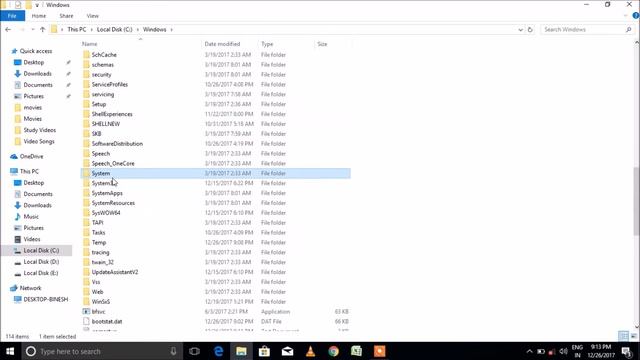Switch to details view layout button
Screen dimensions: 640x360
623,336
